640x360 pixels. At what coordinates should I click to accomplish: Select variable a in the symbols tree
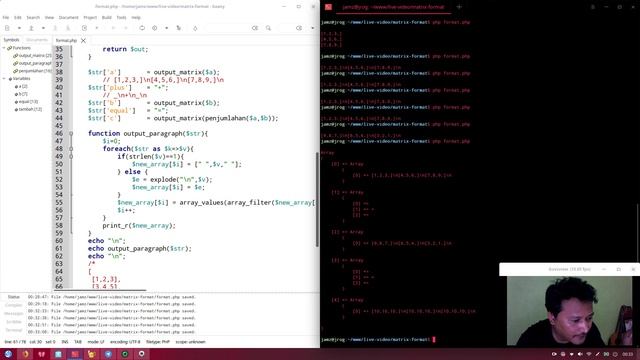point(21,87)
